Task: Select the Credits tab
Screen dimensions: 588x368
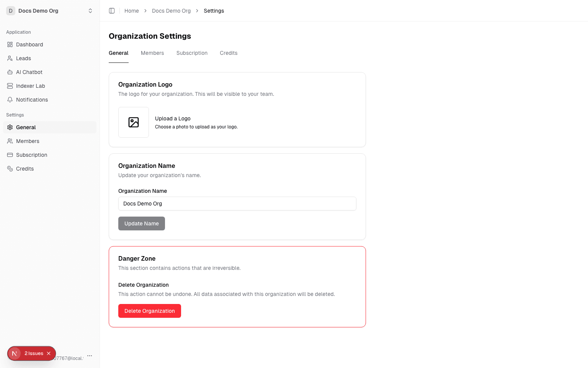Action: pos(229,53)
